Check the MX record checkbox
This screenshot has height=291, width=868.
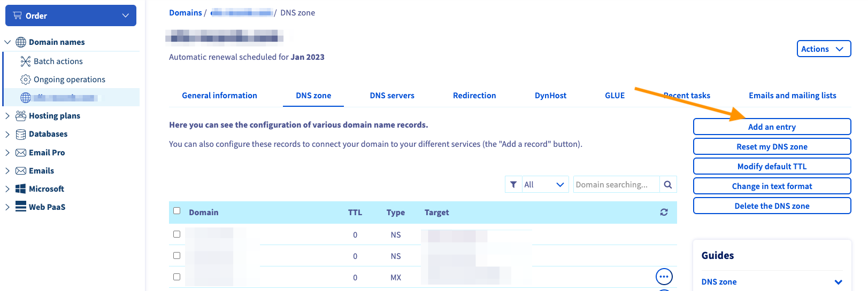pyautogui.click(x=177, y=277)
